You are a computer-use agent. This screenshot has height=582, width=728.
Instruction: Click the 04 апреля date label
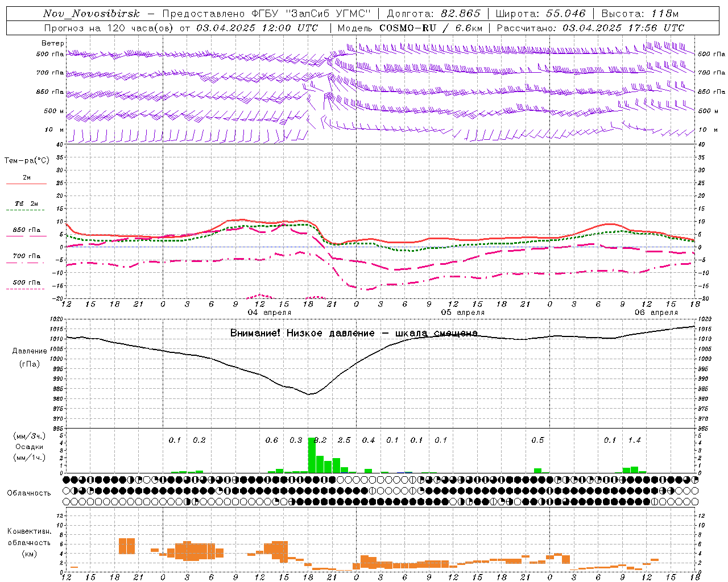[269, 313]
